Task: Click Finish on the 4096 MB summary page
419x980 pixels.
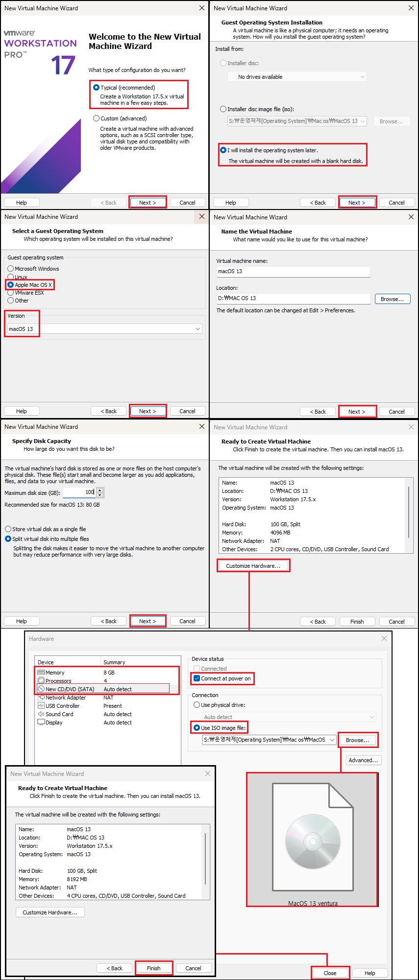Action: pyautogui.click(x=357, y=622)
